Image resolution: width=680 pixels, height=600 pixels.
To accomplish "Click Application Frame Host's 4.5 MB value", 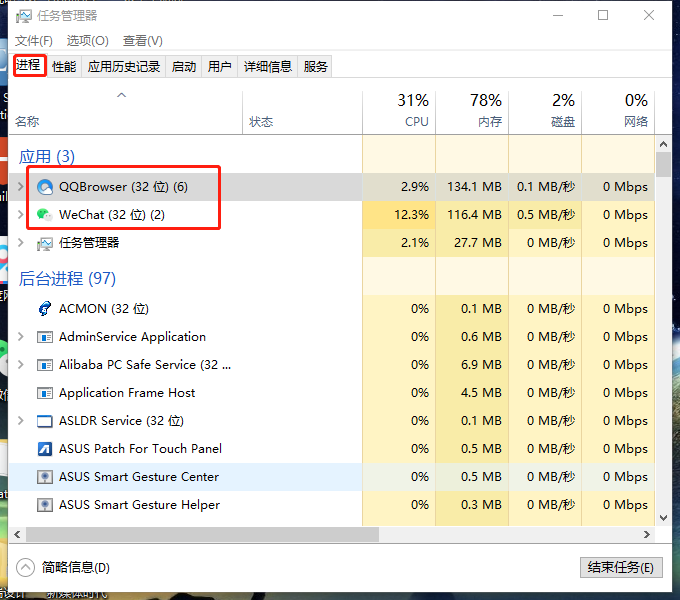I will click(x=481, y=393).
